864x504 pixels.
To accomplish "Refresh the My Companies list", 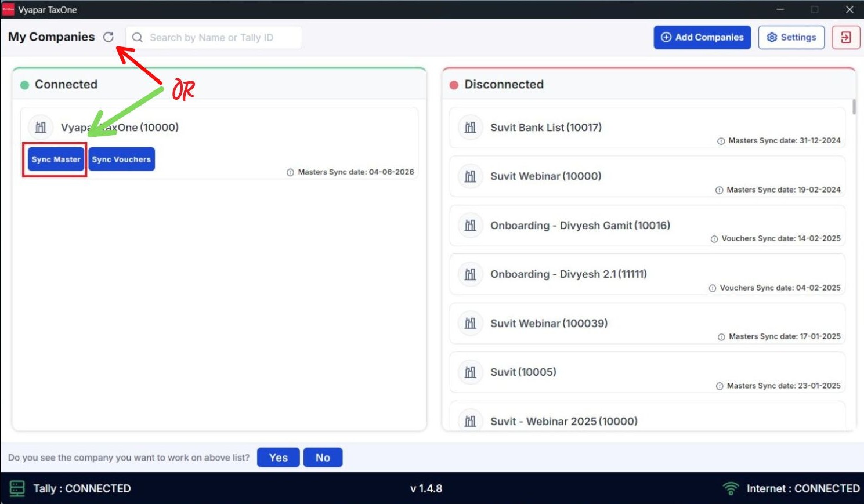I will [109, 37].
